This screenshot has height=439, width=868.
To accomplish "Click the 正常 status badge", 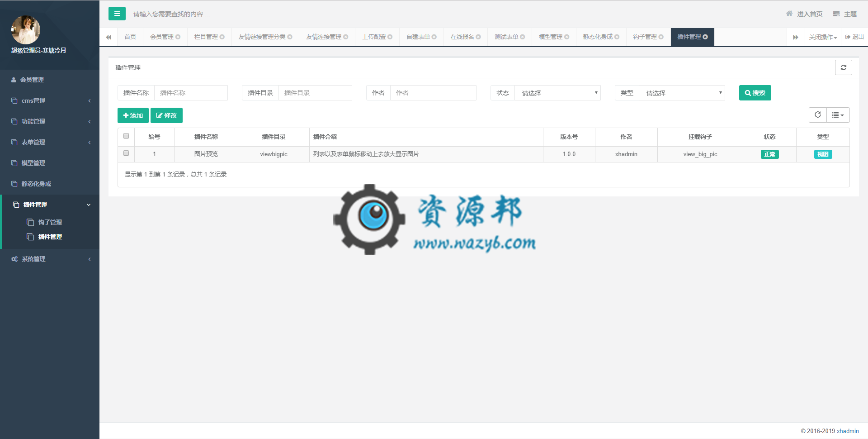I will click(769, 154).
